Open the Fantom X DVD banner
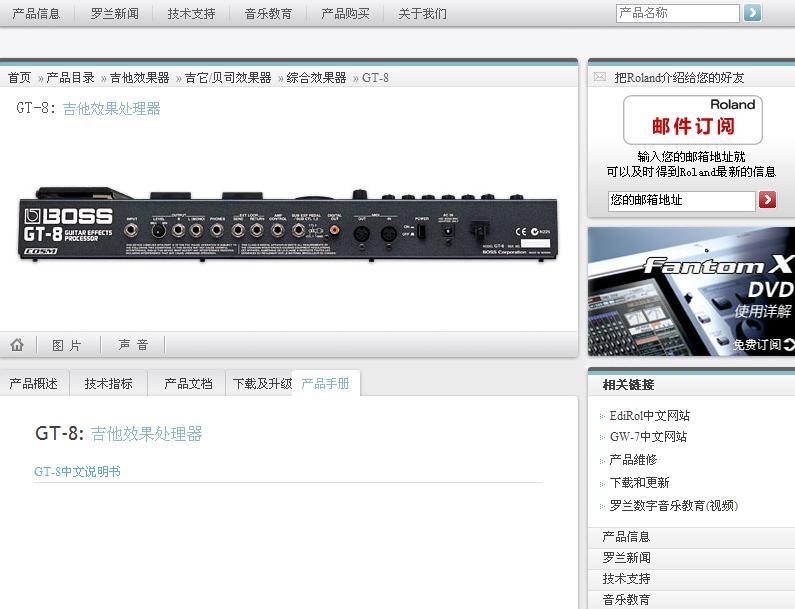Screen dimensions: 795x609 692,291
